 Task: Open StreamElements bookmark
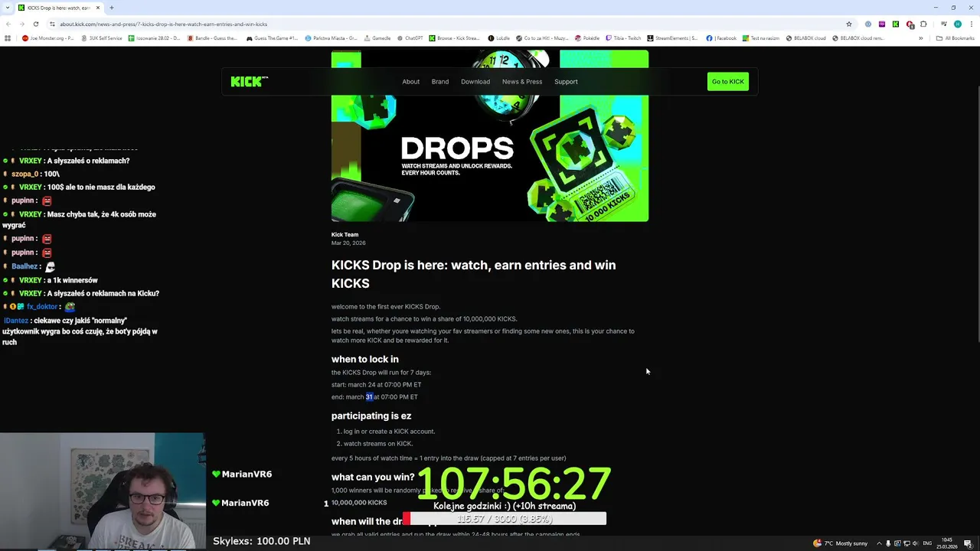coord(672,38)
